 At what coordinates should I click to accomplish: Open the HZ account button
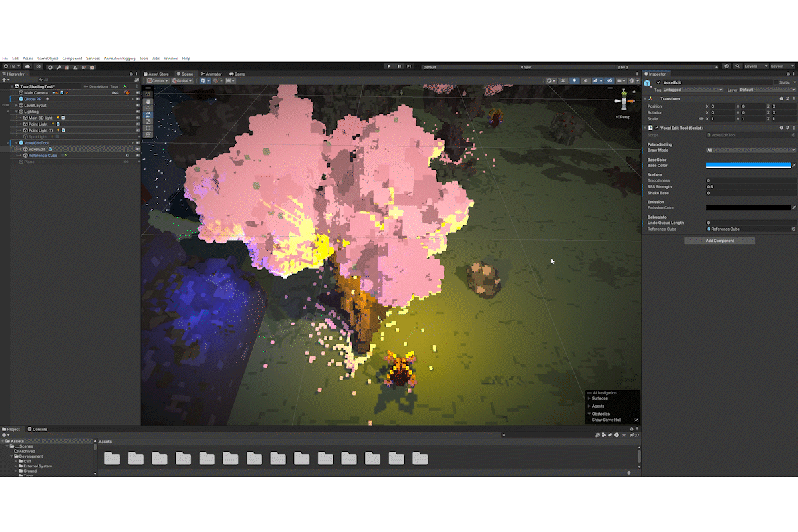coord(13,66)
